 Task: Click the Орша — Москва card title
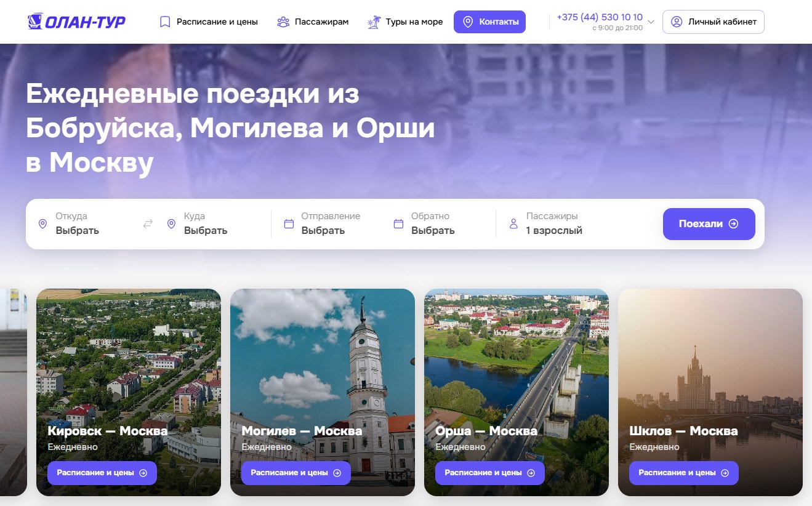486,431
